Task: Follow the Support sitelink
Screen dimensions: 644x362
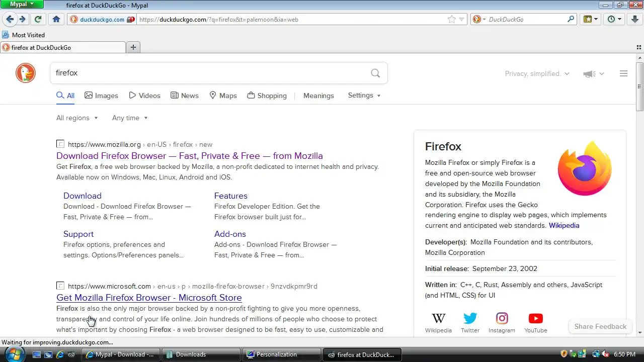Action: (78, 234)
